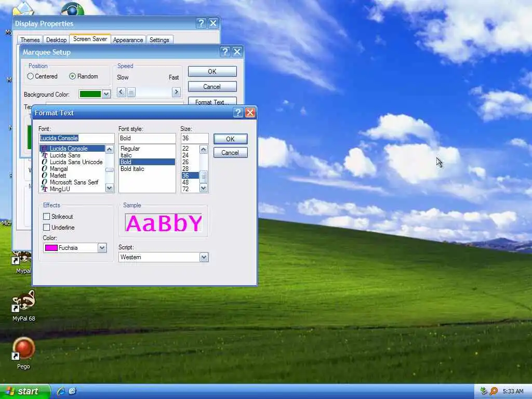Click the Marquee Setup help question icon
The image size is (532, 399).
coord(225,52)
